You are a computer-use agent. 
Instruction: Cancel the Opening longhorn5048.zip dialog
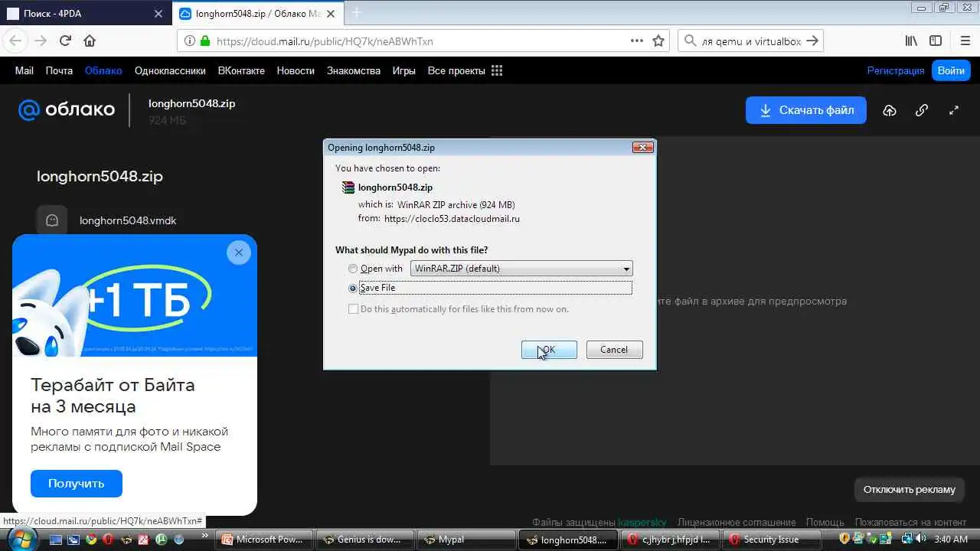(614, 350)
